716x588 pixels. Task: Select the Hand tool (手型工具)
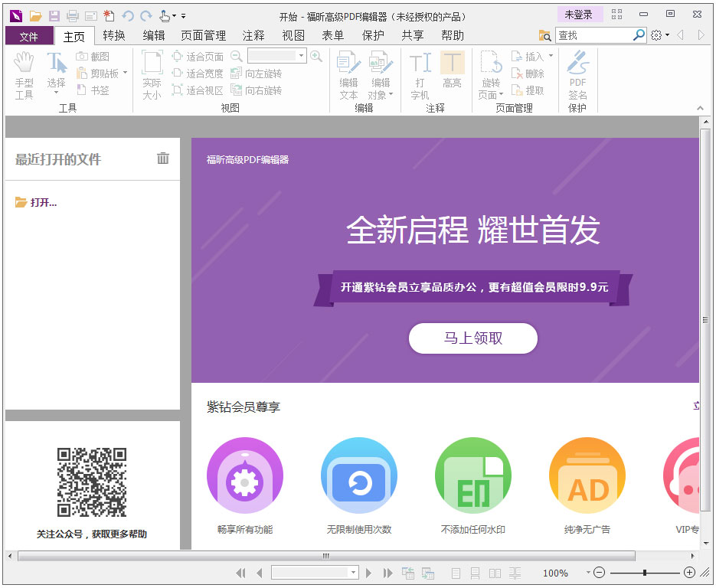pyautogui.click(x=24, y=76)
